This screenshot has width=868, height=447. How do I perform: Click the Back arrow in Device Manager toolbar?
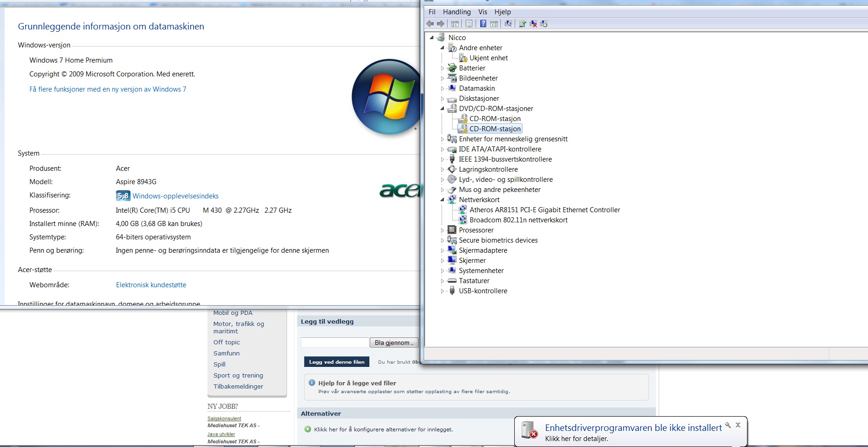(x=430, y=23)
